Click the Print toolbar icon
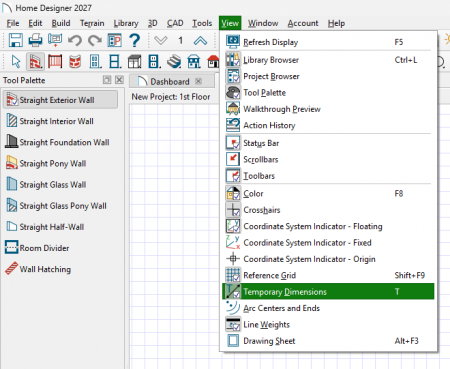Screen dimensions: 450x369 click(x=35, y=41)
